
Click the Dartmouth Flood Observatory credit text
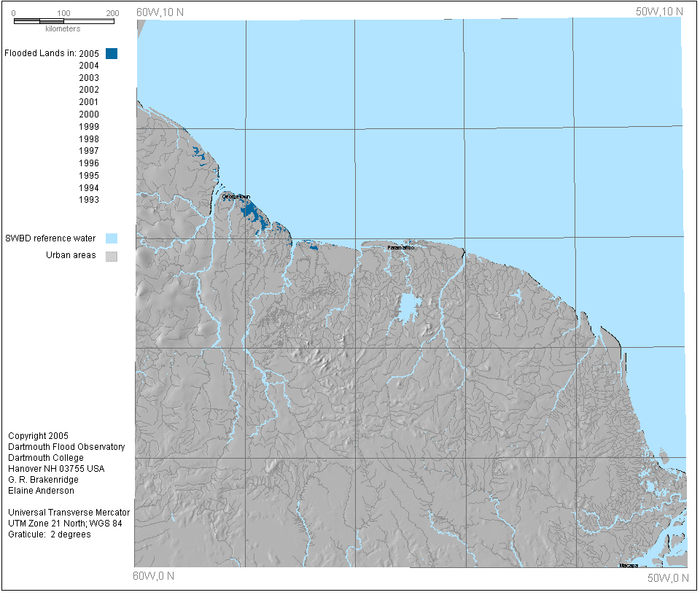point(66,447)
